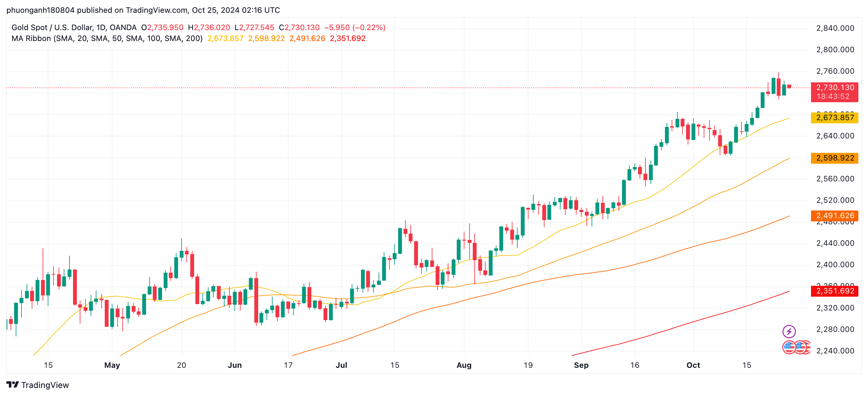Select the open value O2,735.950
Image resolution: width=868 pixels, height=396 pixels.
[x=162, y=27]
